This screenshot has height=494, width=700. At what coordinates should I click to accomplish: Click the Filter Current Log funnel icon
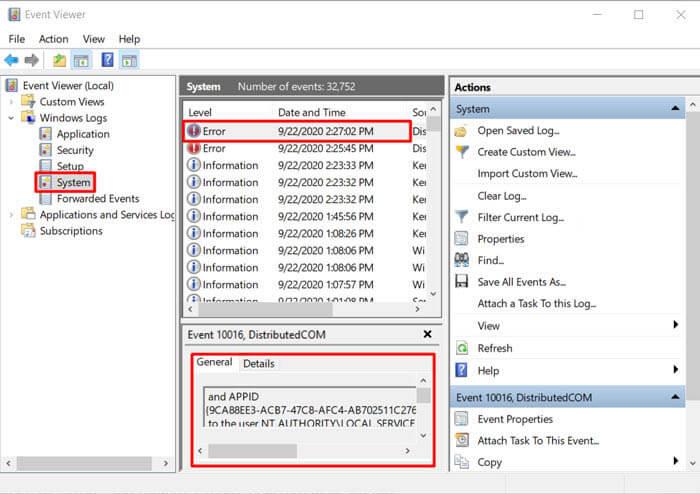pyautogui.click(x=462, y=217)
